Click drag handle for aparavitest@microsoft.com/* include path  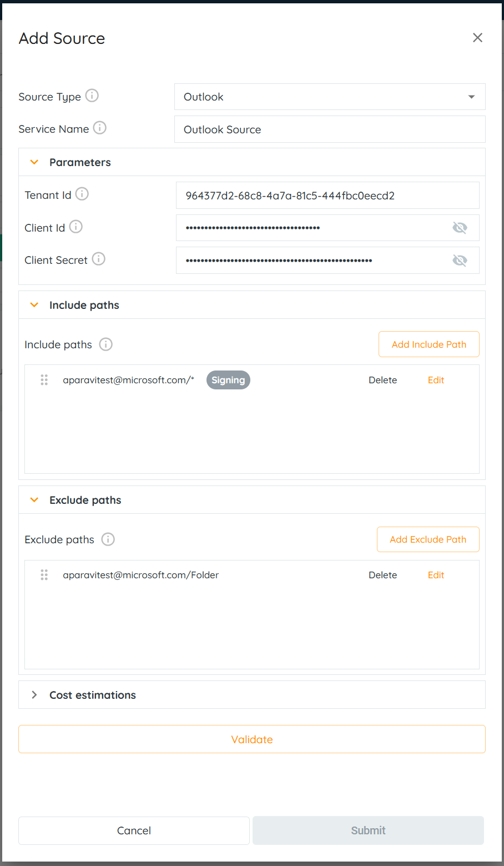click(x=44, y=380)
